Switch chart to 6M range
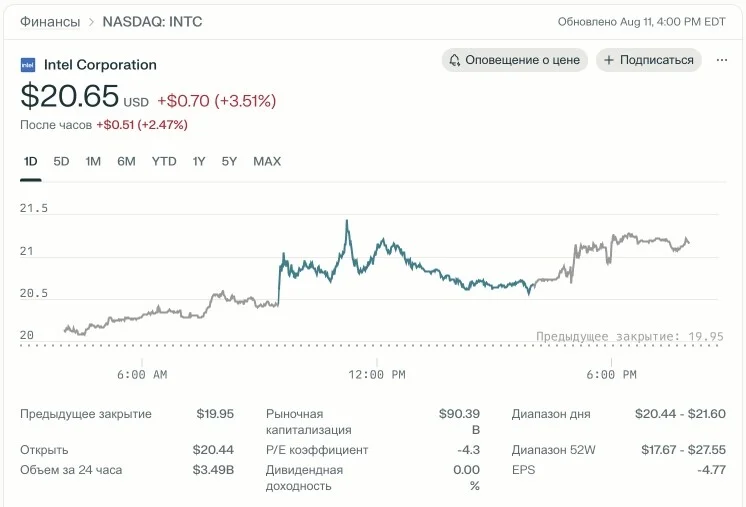Image resolution: width=746 pixels, height=507 pixels. pos(126,162)
